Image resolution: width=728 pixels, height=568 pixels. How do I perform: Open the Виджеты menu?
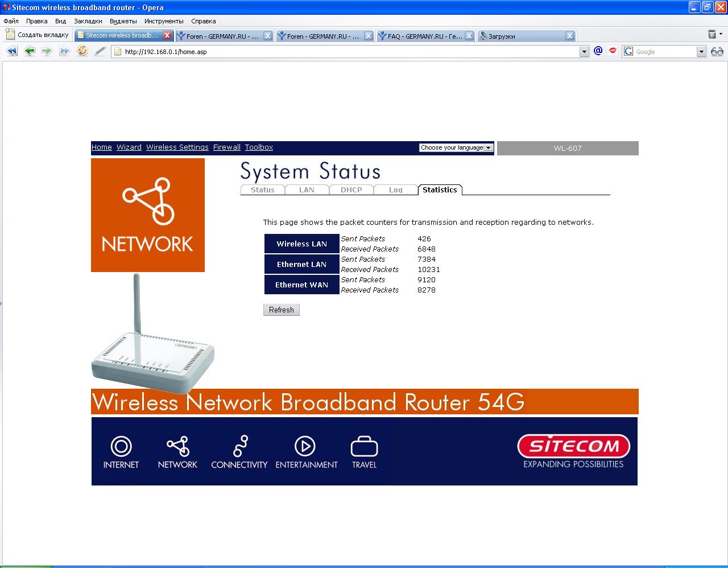pos(123,21)
